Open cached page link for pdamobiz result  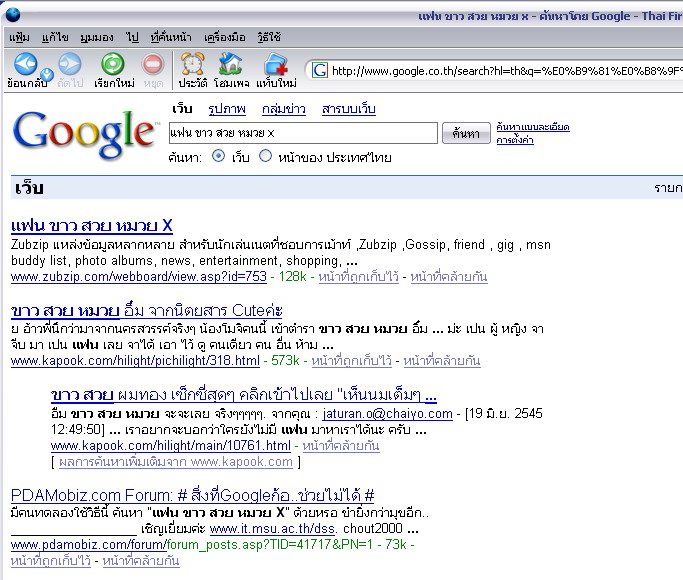click(x=51, y=561)
